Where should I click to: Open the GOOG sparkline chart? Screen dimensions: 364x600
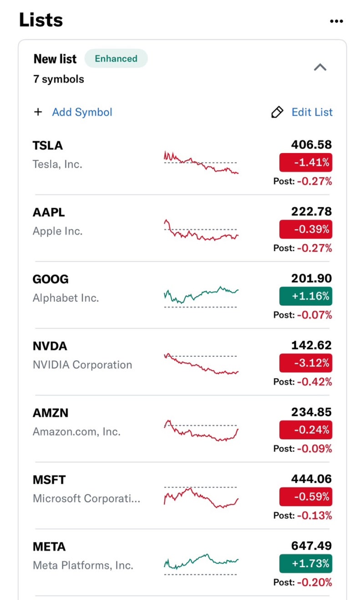point(201,297)
